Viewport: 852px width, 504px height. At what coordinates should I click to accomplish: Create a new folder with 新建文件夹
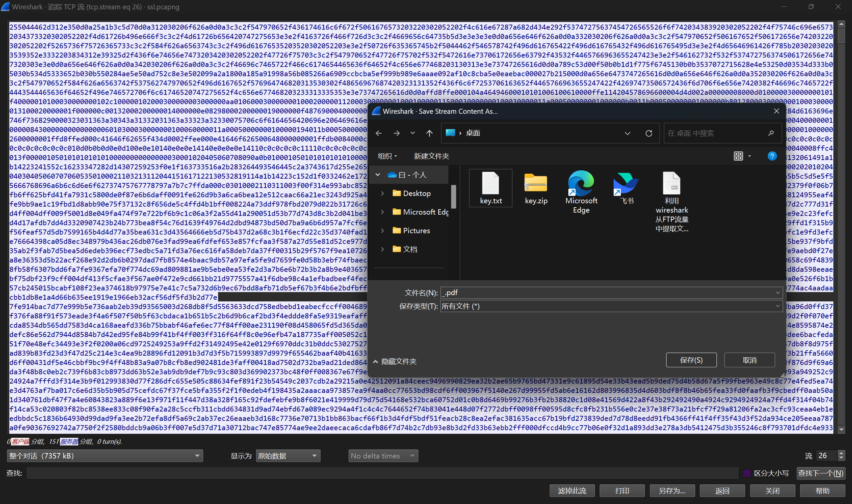tap(431, 156)
